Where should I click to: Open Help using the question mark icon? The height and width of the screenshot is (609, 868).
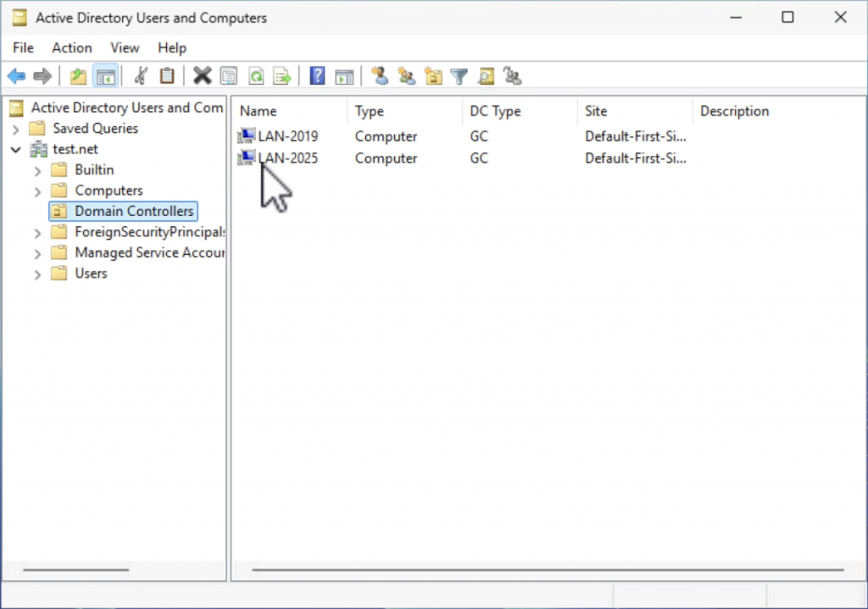(x=316, y=76)
